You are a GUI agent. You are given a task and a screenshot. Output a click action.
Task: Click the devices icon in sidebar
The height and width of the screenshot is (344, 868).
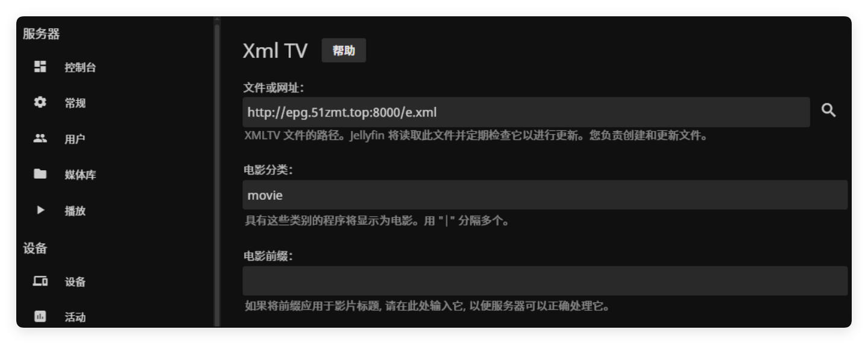[40, 281]
